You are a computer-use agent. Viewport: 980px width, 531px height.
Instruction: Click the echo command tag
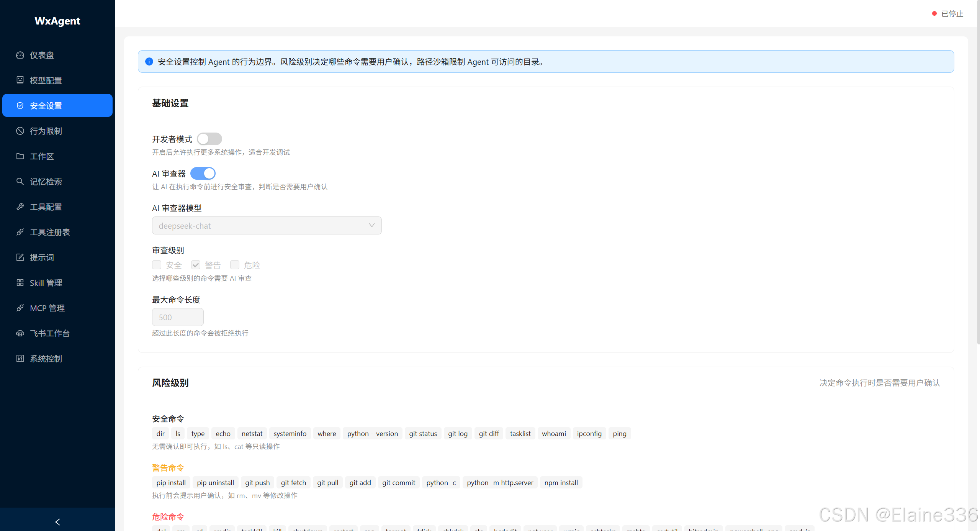223,433
